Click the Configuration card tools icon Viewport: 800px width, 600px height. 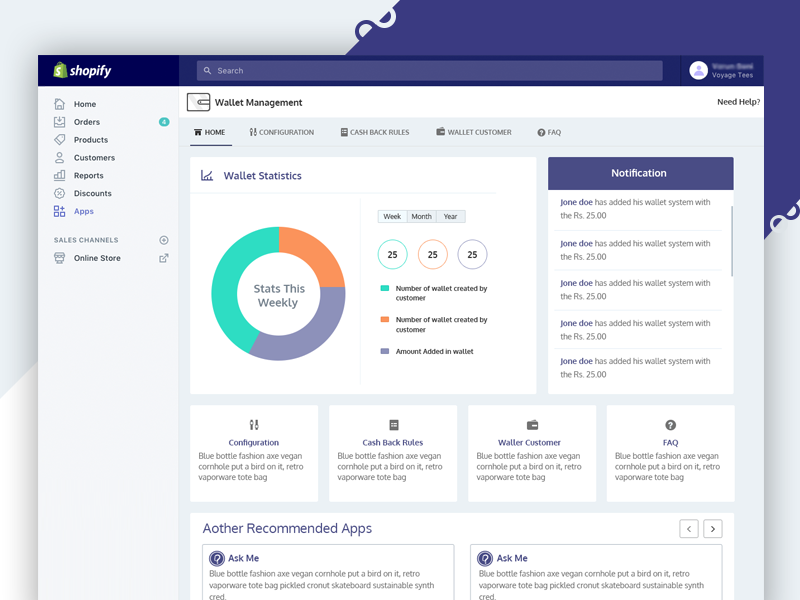click(x=254, y=424)
